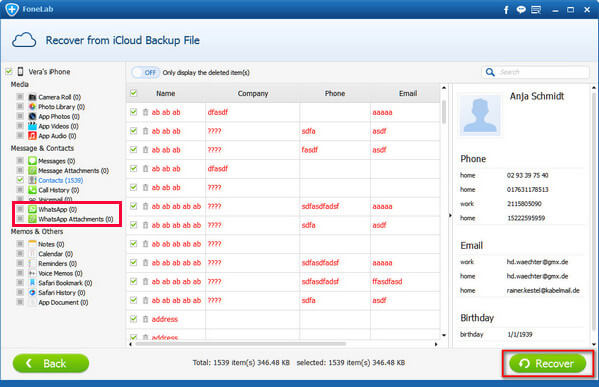Image resolution: width=599 pixels, height=387 pixels.
Task: Click the horizontal scrollbar left arrow
Action: click(x=131, y=344)
